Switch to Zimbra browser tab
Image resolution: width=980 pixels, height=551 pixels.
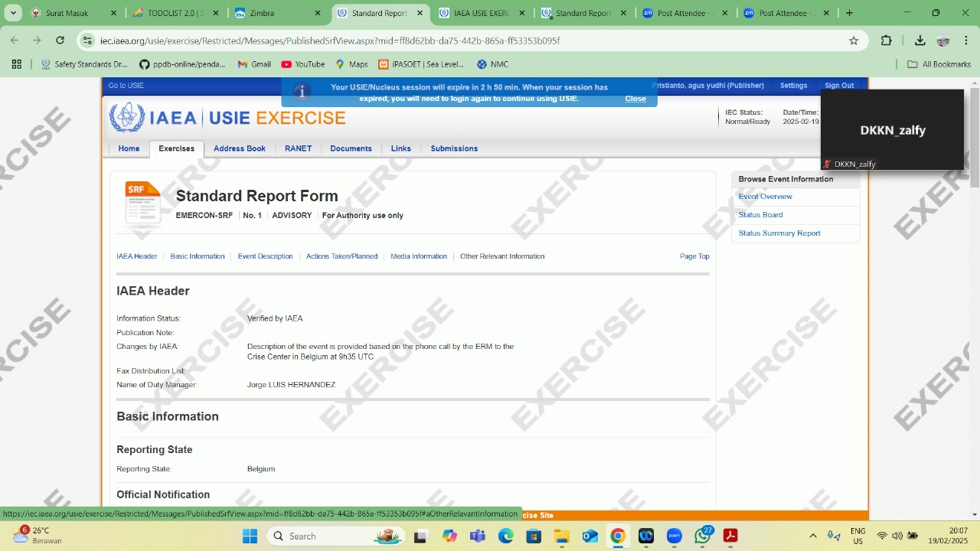pos(278,13)
